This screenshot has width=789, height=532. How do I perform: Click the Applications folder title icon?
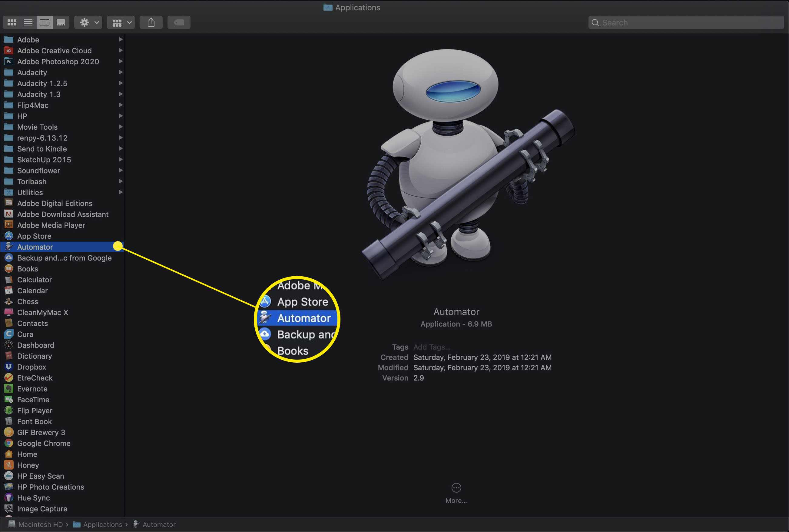tap(328, 8)
